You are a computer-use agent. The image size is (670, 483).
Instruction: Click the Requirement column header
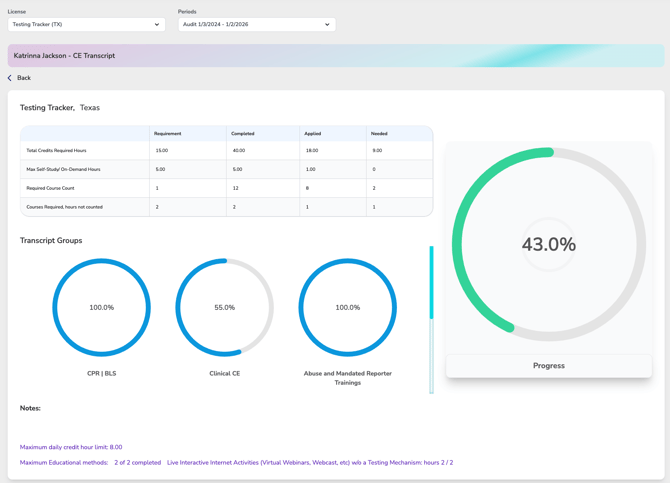click(168, 133)
